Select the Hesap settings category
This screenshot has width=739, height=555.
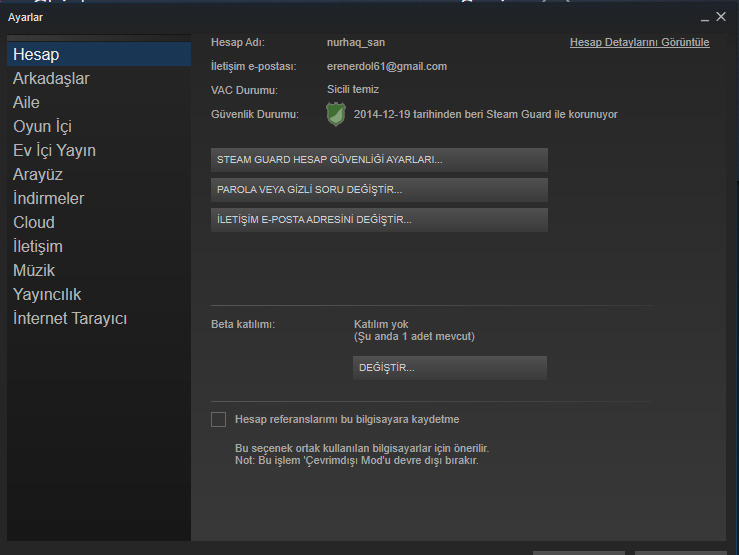point(99,54)
